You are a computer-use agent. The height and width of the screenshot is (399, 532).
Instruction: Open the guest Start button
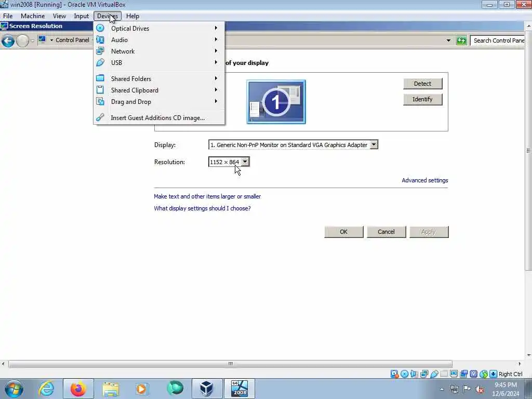(x=14, y=389)
